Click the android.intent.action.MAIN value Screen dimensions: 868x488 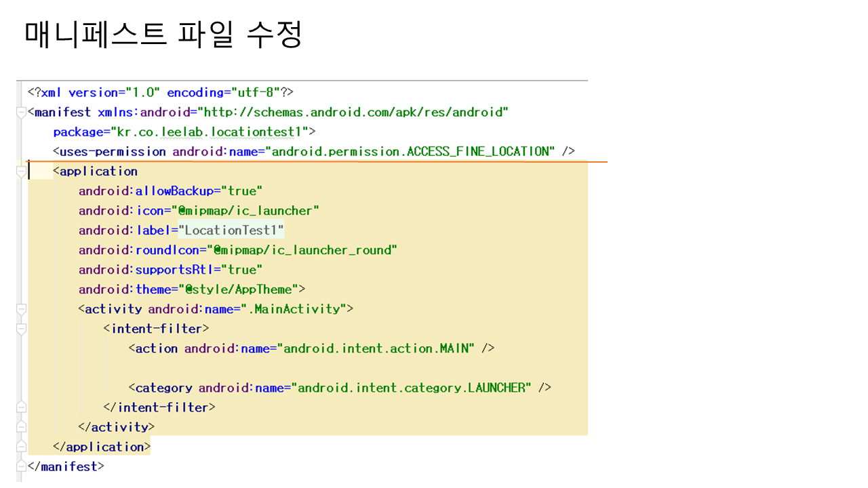[x=376, y=348]
